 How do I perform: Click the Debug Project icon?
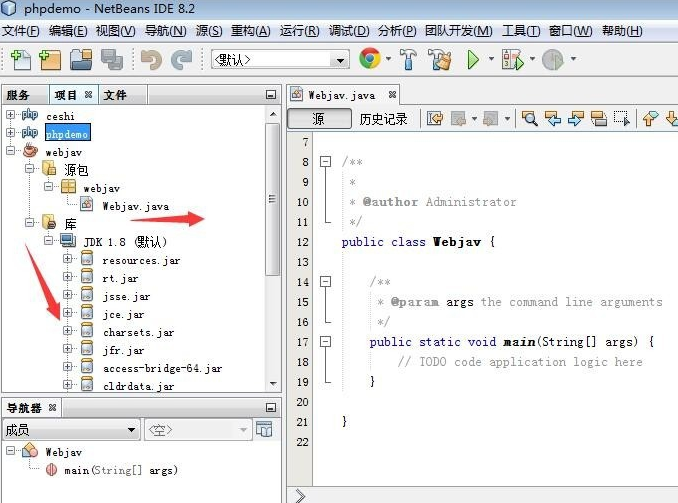click(x=512, y=59)
